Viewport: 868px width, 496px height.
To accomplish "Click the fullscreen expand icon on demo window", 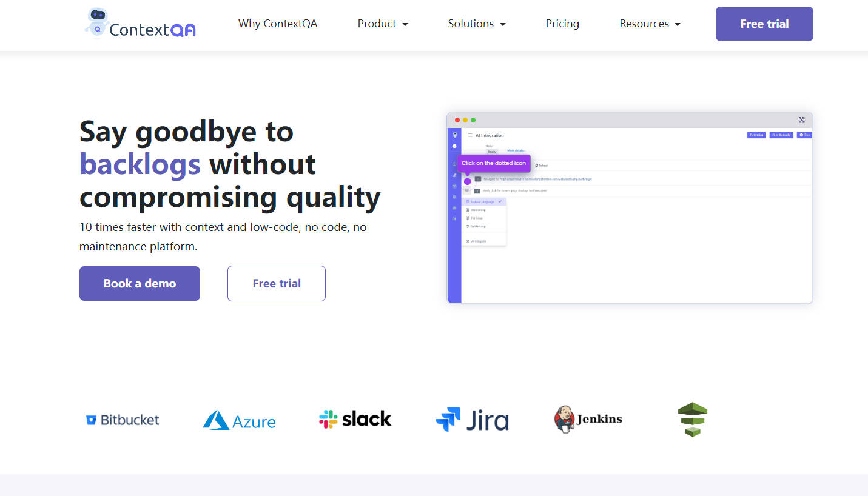I will (x=802, y=119).
